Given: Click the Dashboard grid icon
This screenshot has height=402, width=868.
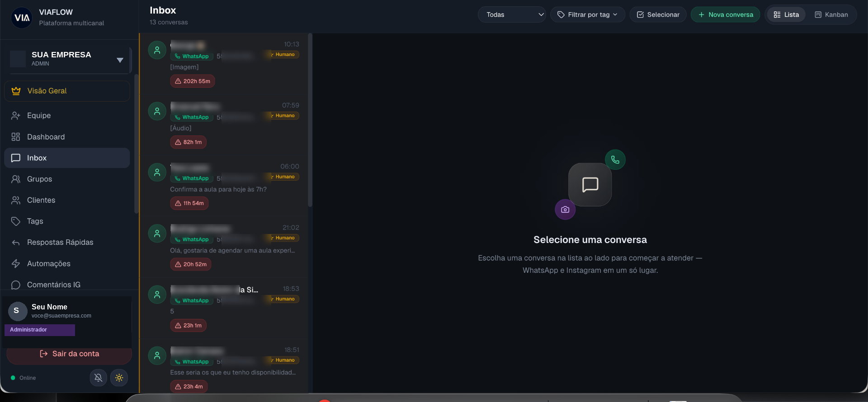Looking at the screenshot, I should [16, 137].
